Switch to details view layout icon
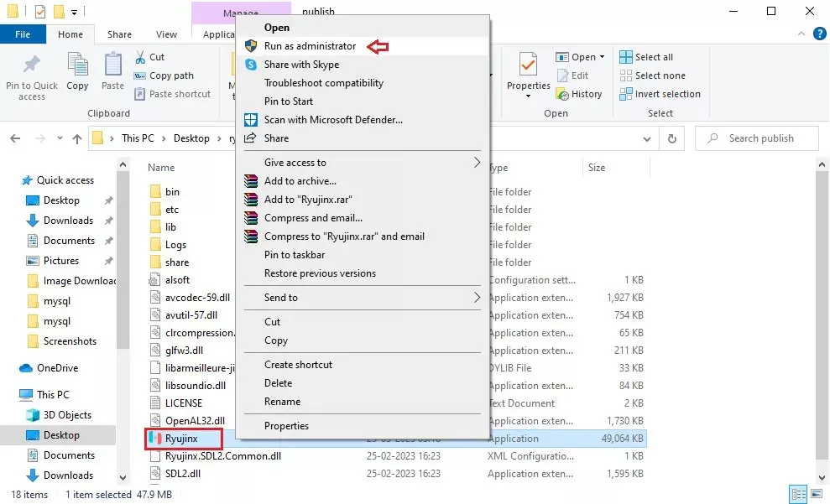 point(798,495)
